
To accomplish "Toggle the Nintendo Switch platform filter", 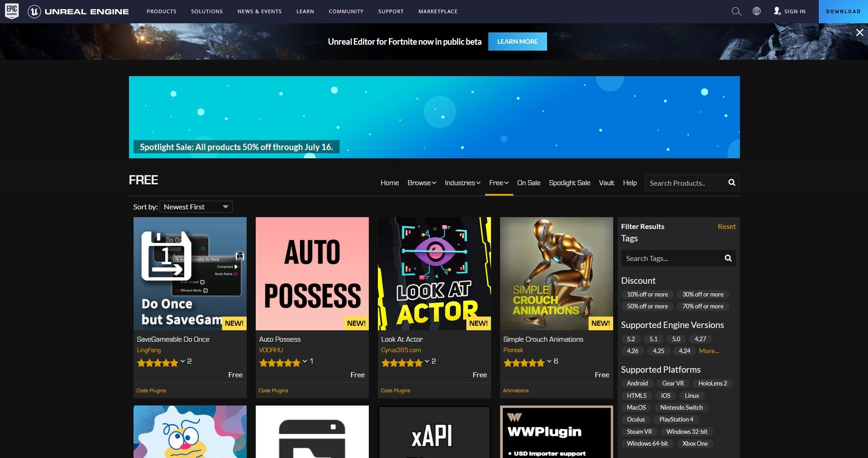I will tap(681, 407).
